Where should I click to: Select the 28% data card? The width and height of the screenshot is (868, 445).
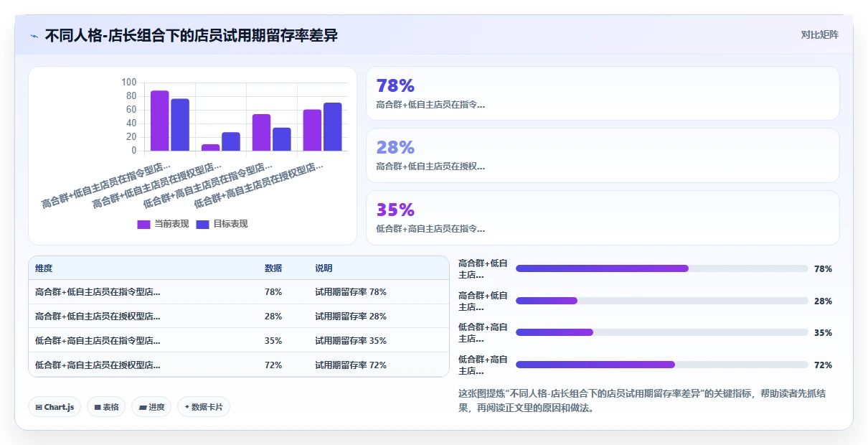tap(603, 155)
